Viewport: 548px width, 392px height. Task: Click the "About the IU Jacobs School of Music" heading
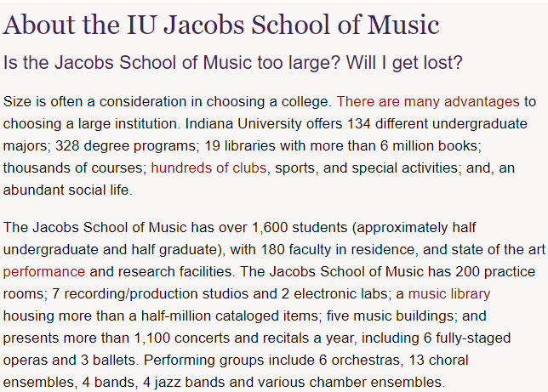pyautogui.click(x=221, y=24)
